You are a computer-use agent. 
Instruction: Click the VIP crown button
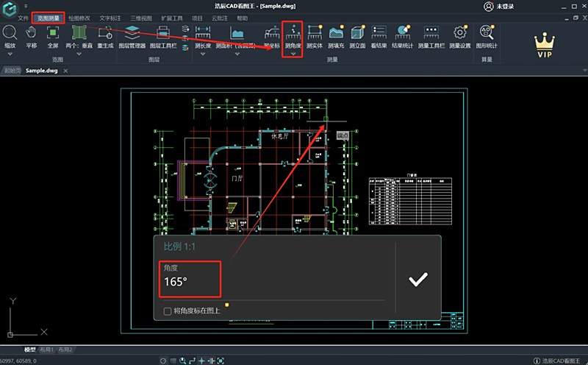pos(545,45)
